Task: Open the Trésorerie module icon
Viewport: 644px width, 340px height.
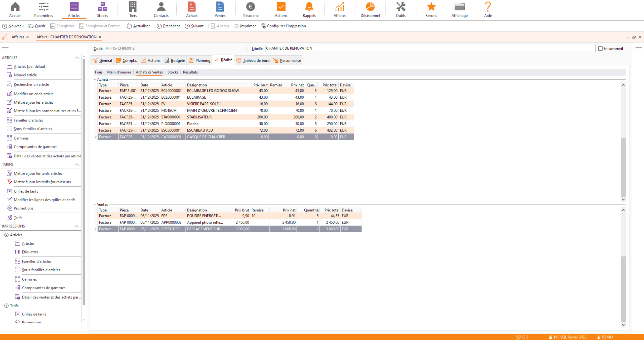Action: tap(250, 7)
